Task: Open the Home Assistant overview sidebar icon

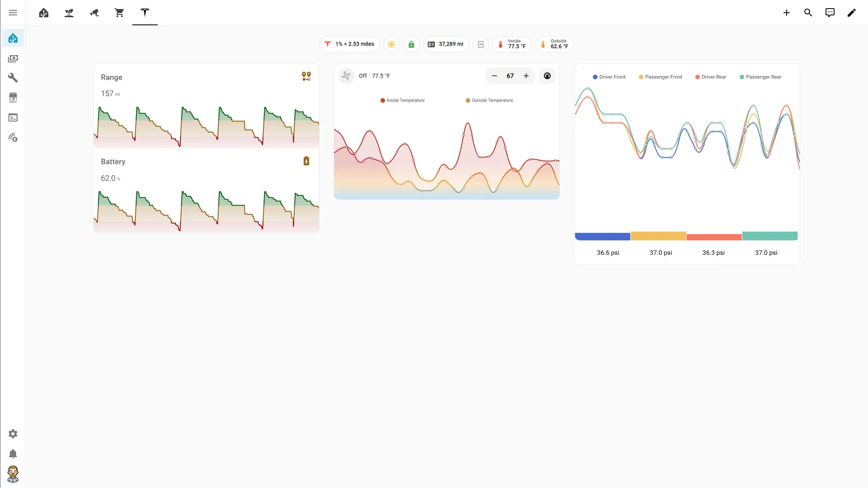Action: pyautogui.click(x=13, y=38)
